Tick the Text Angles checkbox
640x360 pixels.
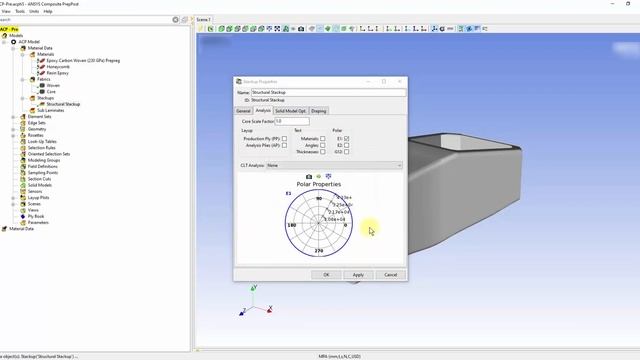(322, 145)
